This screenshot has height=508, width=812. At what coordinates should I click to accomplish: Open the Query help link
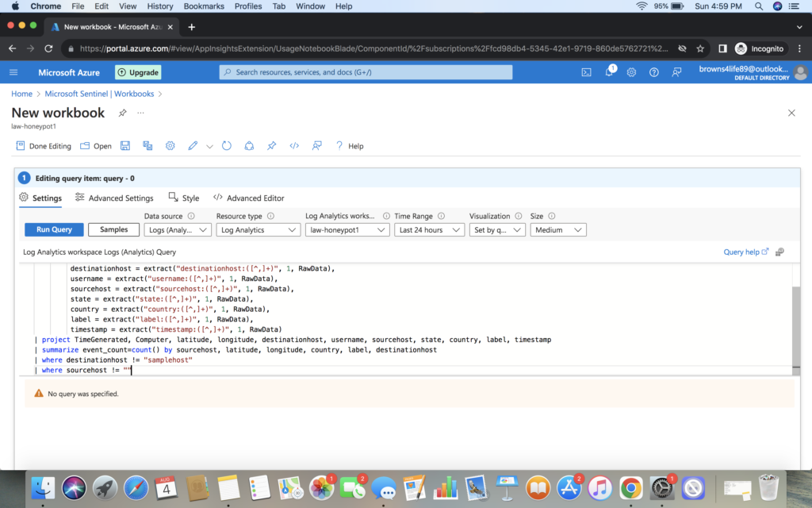tap(745, 252)
